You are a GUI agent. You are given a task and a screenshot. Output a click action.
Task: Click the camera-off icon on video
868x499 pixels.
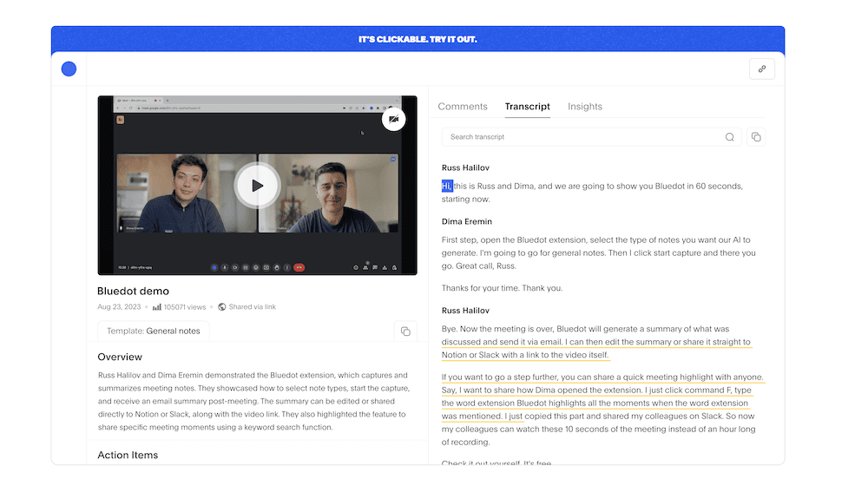point(393,119)
